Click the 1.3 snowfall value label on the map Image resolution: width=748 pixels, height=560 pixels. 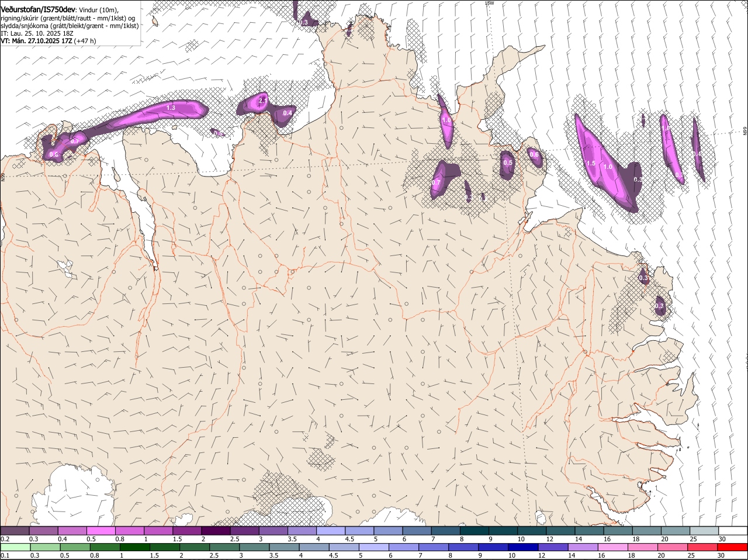pos(171,108)
